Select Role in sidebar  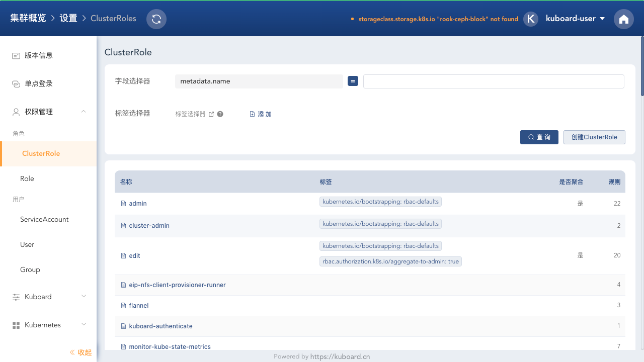[48, 179]
